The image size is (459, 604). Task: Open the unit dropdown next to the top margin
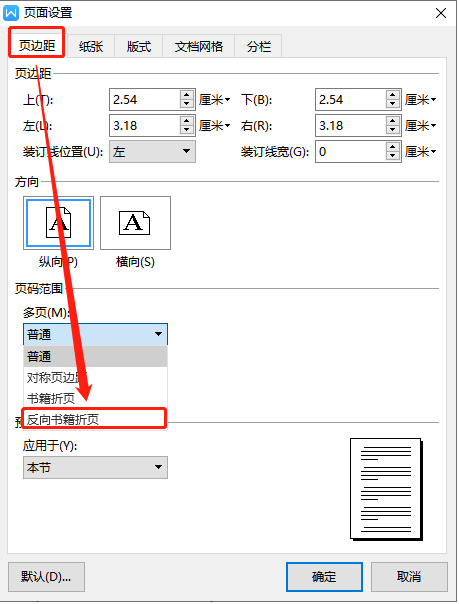click(x=214, y=100)
